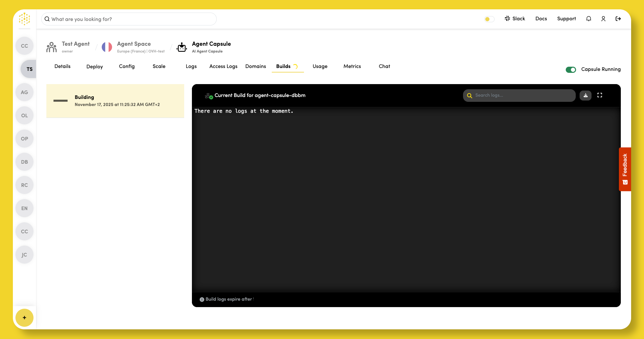Expand the build logs to fullscreen
The image size is (644, 339).
(x=600, y=95)
